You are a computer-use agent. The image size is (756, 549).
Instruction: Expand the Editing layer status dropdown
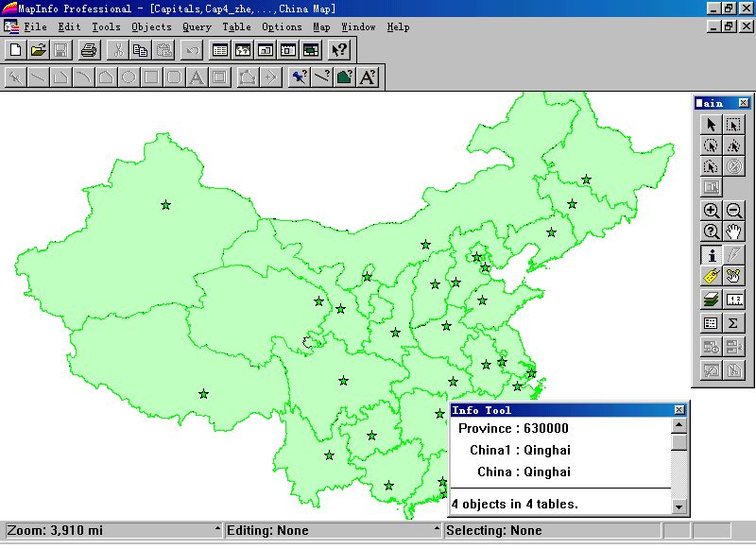coord(436,531)
